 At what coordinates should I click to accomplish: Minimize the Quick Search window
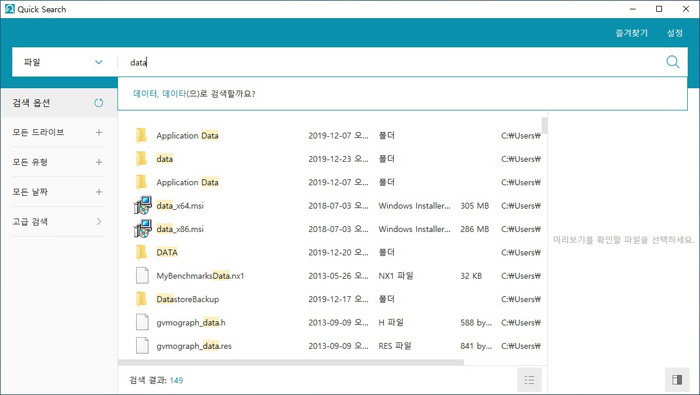pos(633,9)
